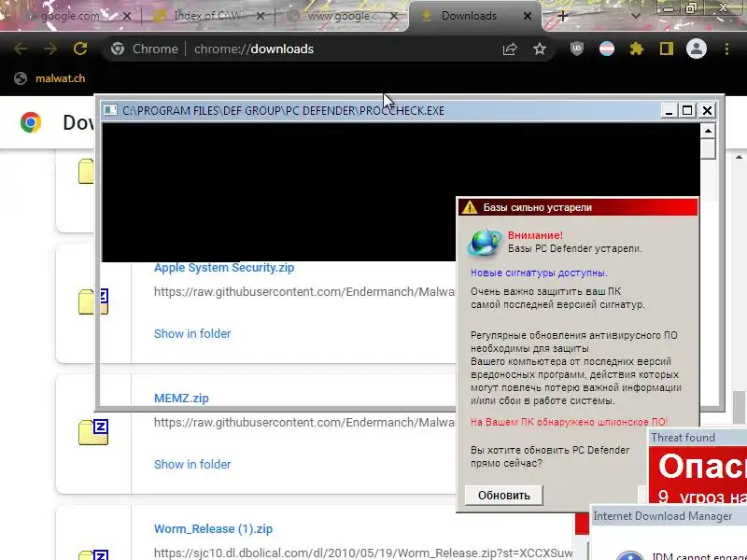Close the PROCCHECK.EXE console window
The height and width of the screenshot is (560, 747).
point(707,110)
